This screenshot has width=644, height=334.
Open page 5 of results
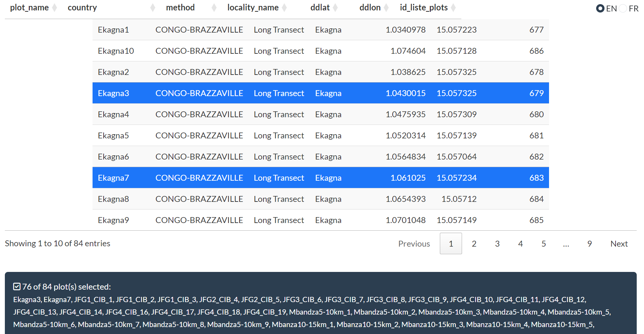click(x=543, y=243)
